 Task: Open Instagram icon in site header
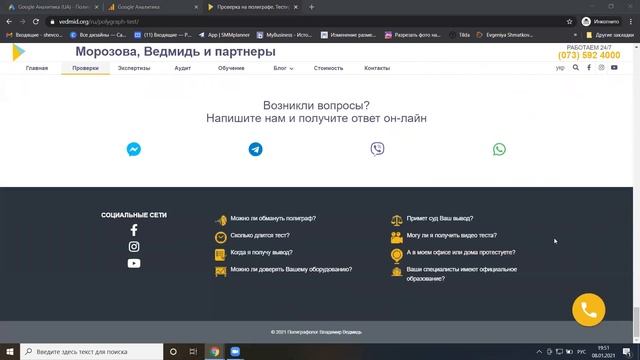pyautogui.click(x=601, y=68)
